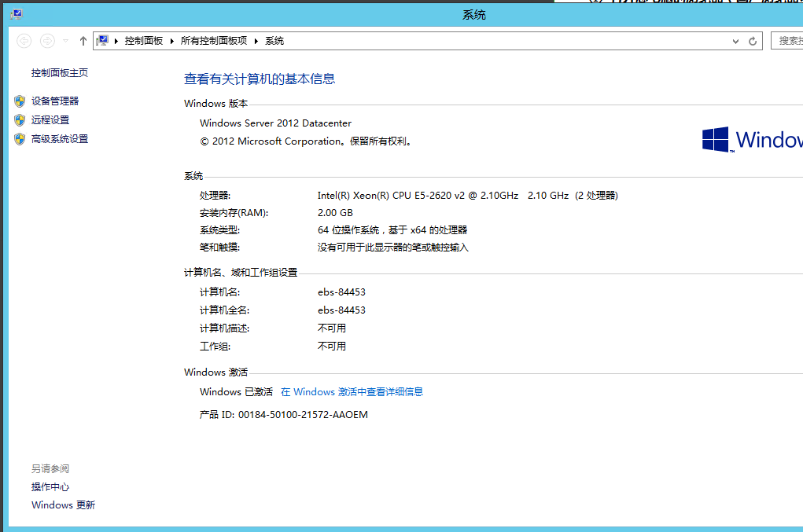The height and width of the screenshot is (532, 803).
Task: Select the 计算机描述 value 不可用
Action: click(x=332, y=328)
